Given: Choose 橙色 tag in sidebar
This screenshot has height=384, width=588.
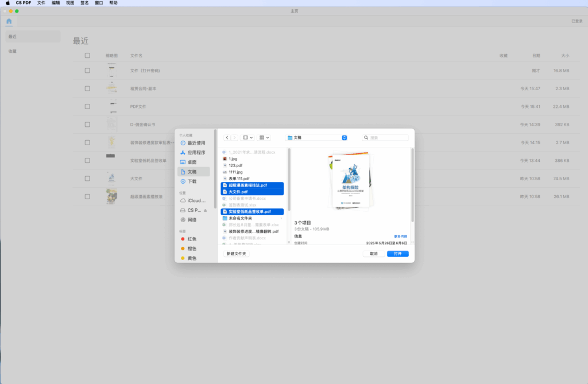Looking at the screenshot, I should pos(193,249).
